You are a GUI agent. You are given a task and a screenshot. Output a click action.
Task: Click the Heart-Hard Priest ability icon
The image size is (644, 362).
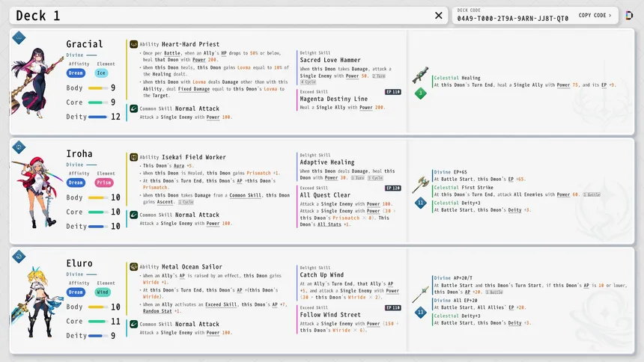[x=133, y=44]
